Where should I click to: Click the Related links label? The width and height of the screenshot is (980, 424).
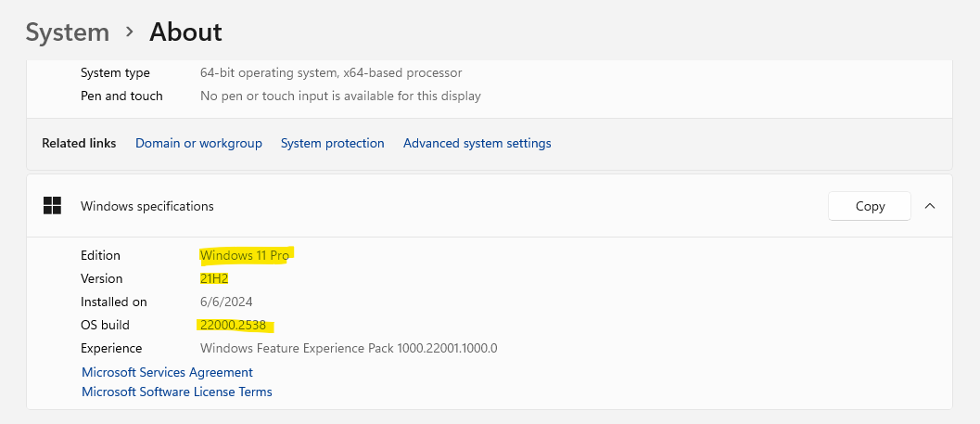(79, 143)
